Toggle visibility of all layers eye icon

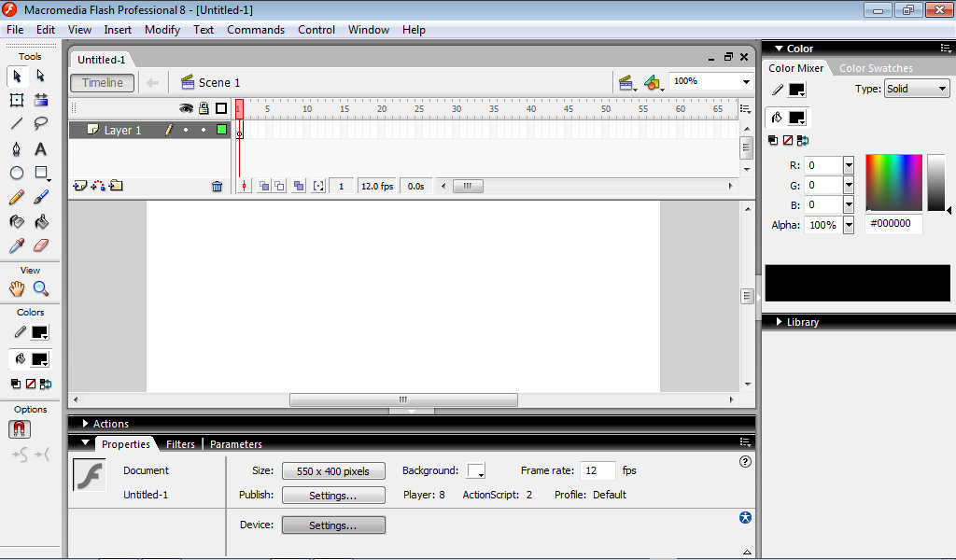(186, 108)
